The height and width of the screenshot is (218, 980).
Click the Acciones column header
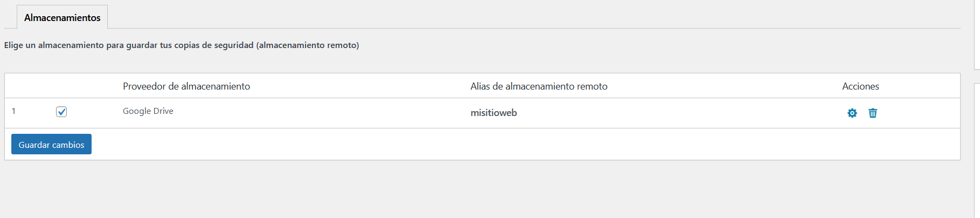(860, 86)
